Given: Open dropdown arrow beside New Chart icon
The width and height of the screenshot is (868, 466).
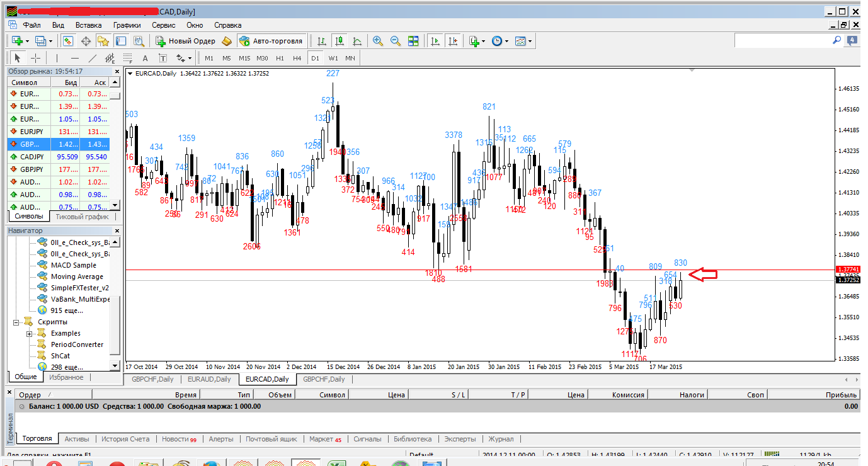Looking at the screenshot, I should point(27,42).
